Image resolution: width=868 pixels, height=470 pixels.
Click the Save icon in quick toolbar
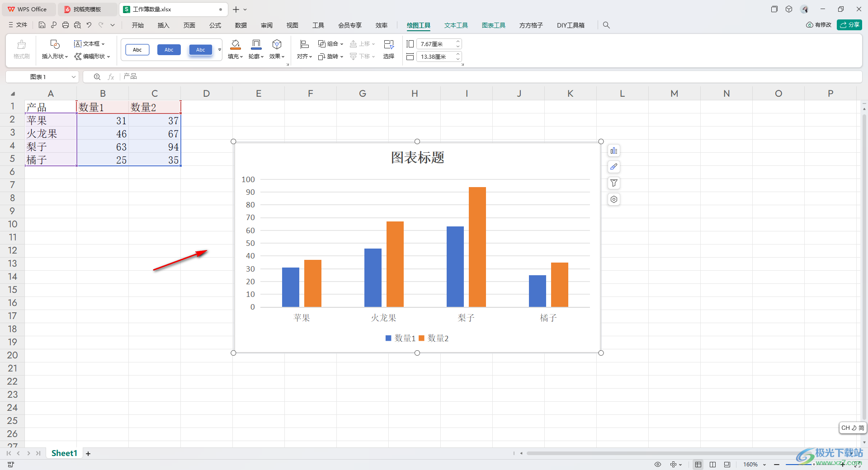42,25
